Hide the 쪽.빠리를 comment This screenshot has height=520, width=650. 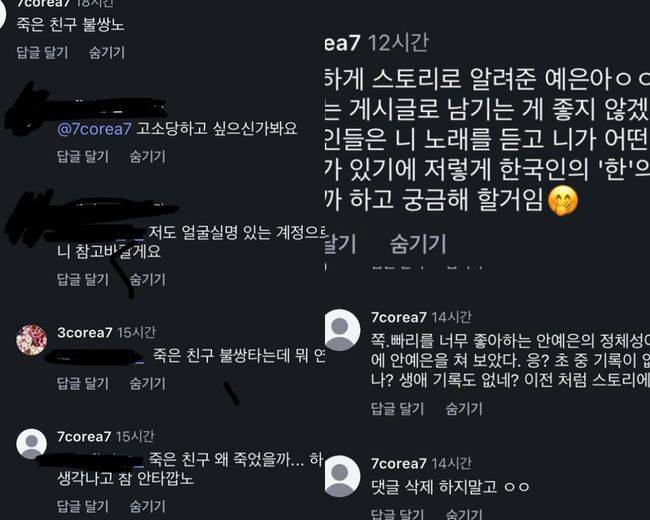pyautogui.click(x=464, y=409)
